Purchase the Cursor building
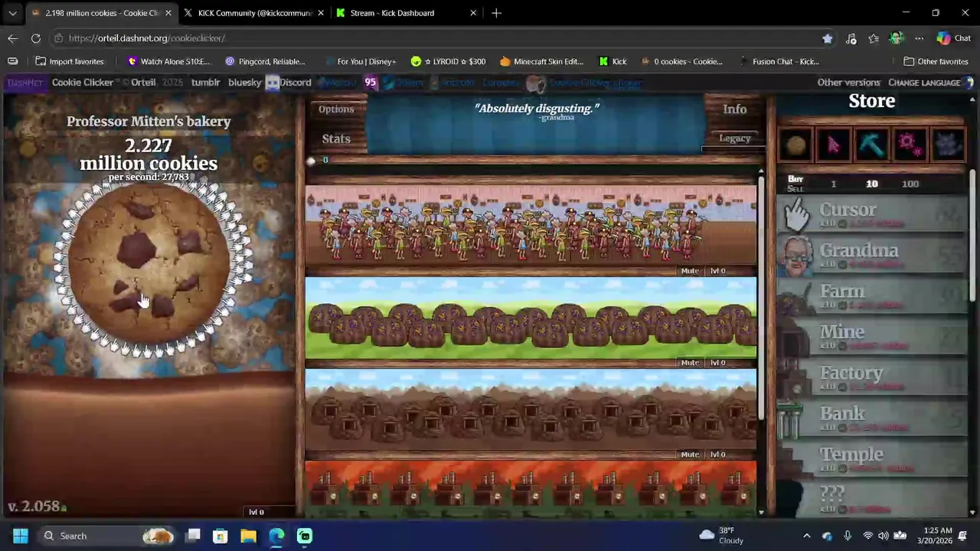 point(872,214)
